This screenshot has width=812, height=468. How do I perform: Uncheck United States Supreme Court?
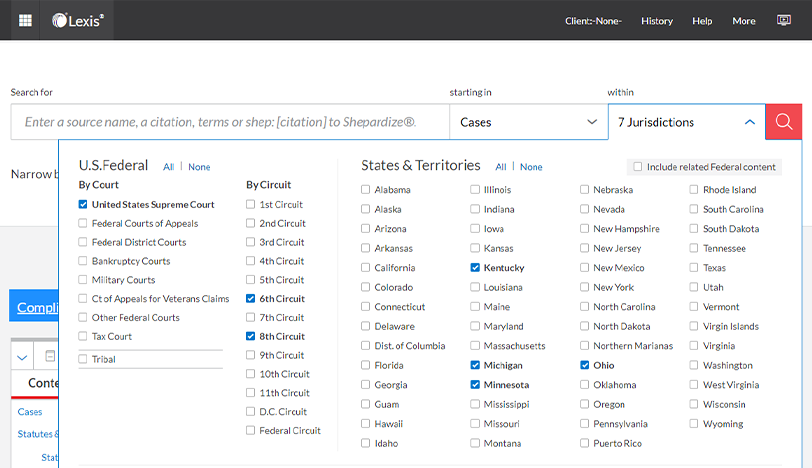pos(83,205)
